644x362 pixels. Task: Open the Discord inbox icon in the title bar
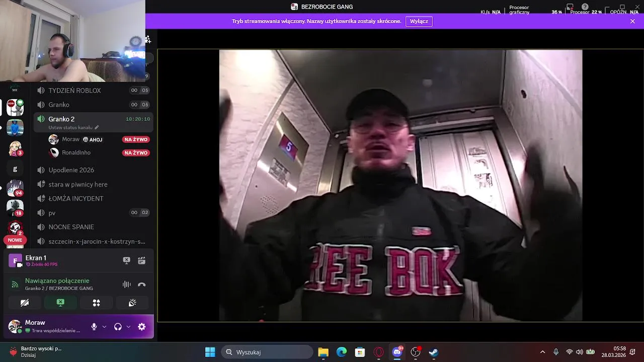pos(570,7)
